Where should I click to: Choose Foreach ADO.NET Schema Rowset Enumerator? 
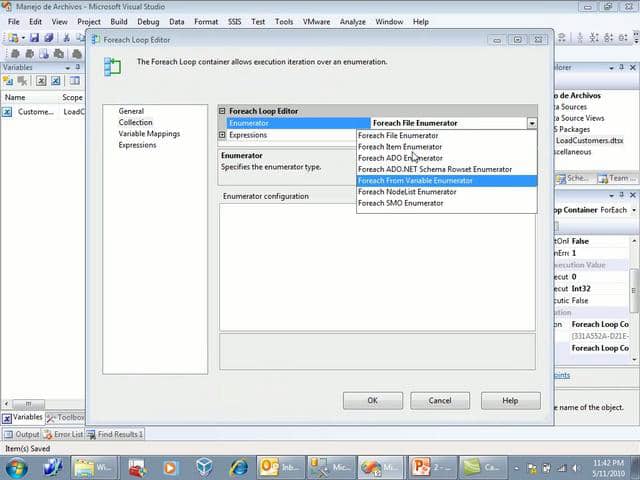point(447,169)
